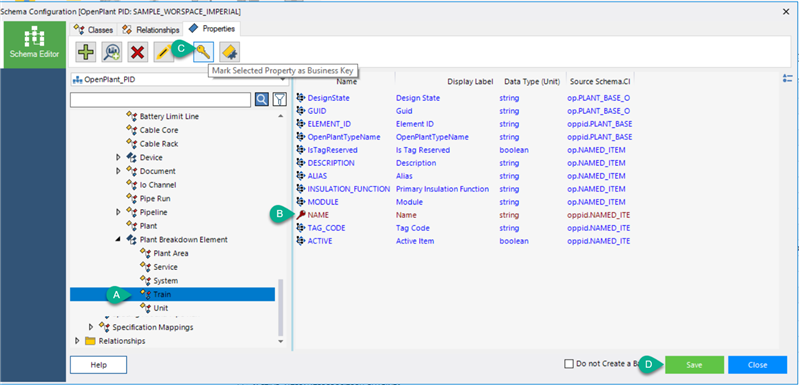Viewport: 799px width, 385px height.
Task: Click the Display Label column header
Action: pyautogui.click(x=470, y=81)
